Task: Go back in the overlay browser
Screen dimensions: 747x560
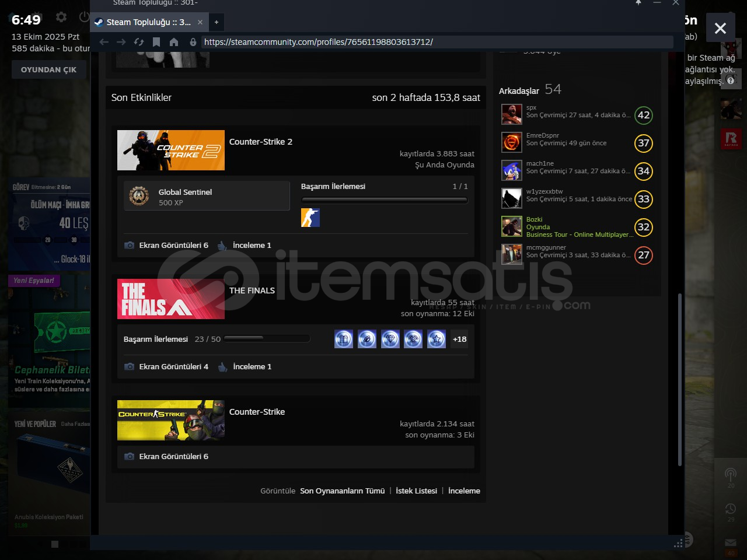Action: (104, 42)
